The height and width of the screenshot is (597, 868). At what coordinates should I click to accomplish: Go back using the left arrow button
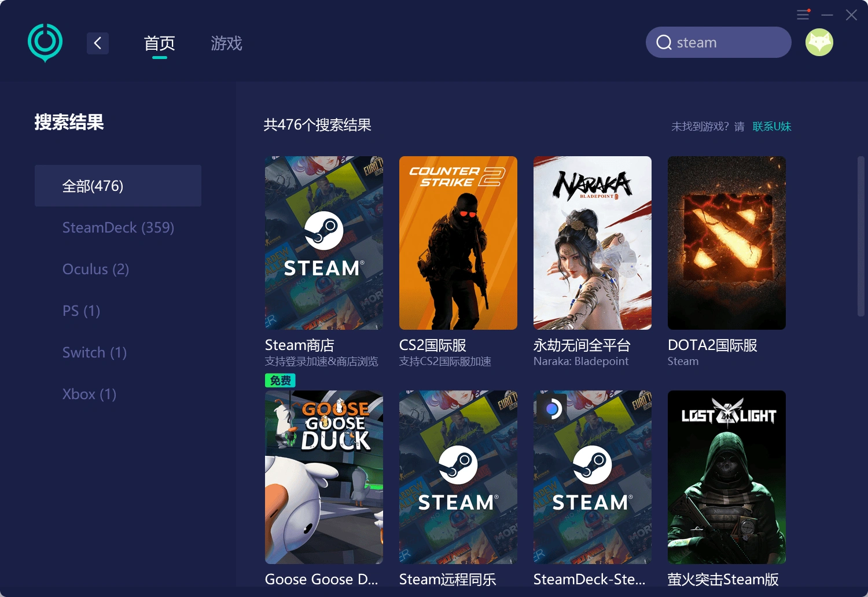[x=98, y=43]
